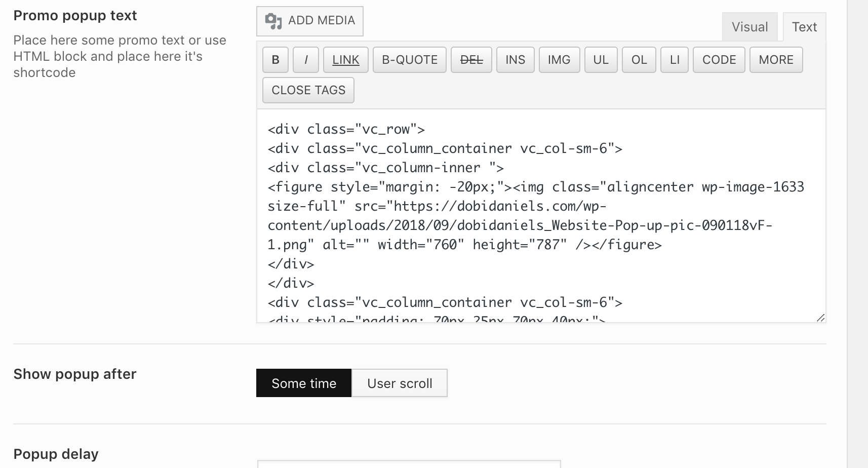This screenshot has height=468, width=868.
Task: Click the Add Media button
Action: (310, 21)
